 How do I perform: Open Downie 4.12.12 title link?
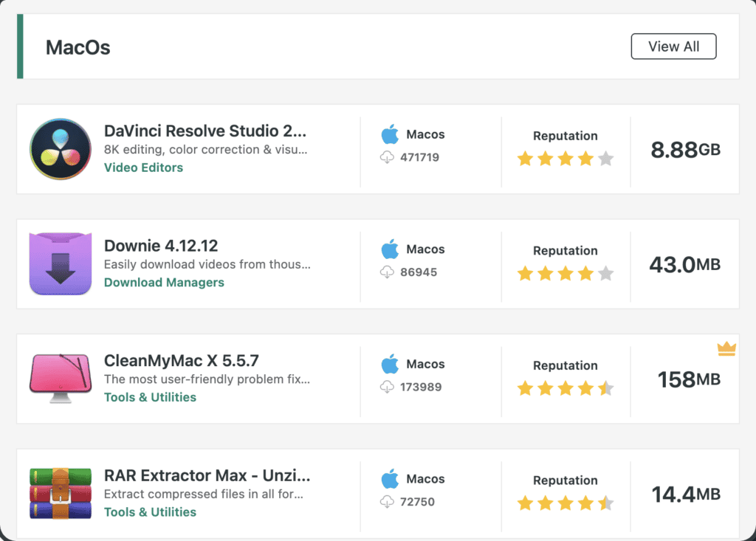pyautogui.click(x=161, y=246)
